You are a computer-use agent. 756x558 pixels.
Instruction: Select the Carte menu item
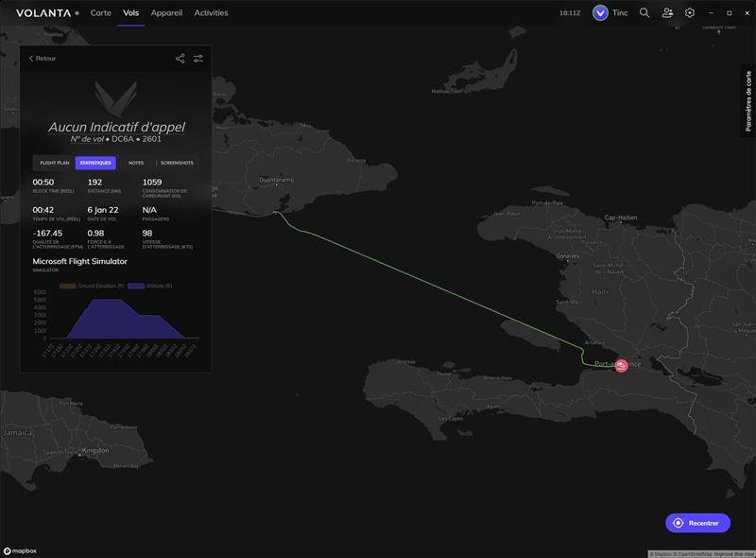tap(100, 13)
